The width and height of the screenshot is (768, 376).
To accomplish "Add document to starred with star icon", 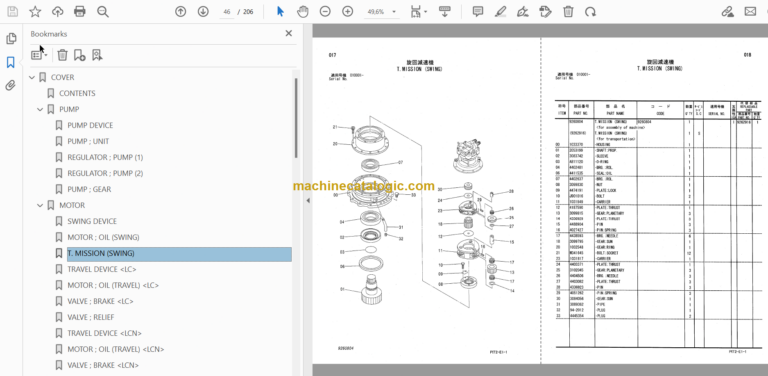I will 35,12.
